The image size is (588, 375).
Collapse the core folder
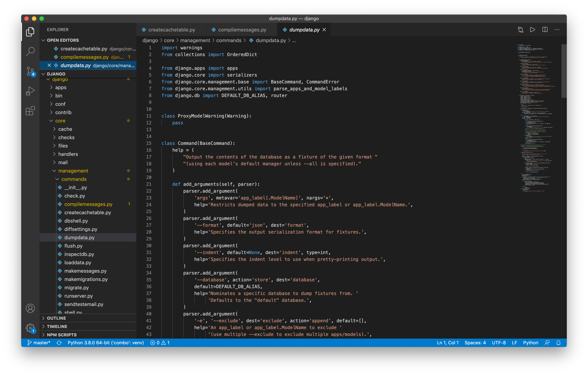point(88,121)
